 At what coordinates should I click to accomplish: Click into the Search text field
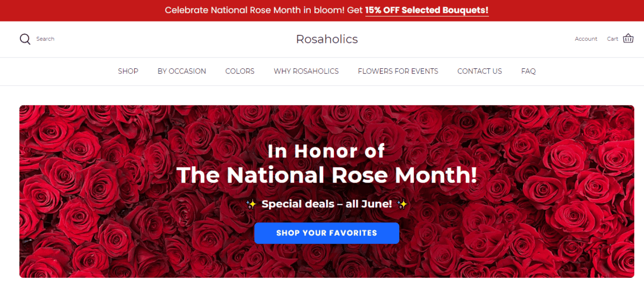point(46,39)
